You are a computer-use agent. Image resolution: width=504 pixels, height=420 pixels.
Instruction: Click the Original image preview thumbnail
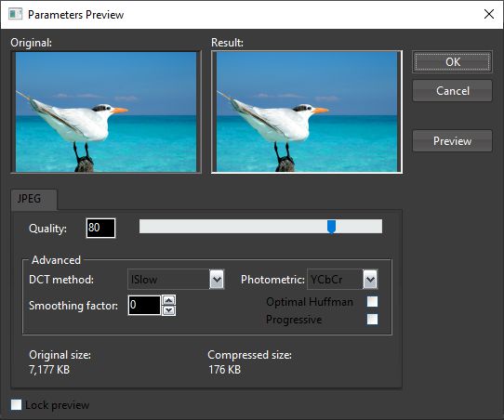[106, 112]
